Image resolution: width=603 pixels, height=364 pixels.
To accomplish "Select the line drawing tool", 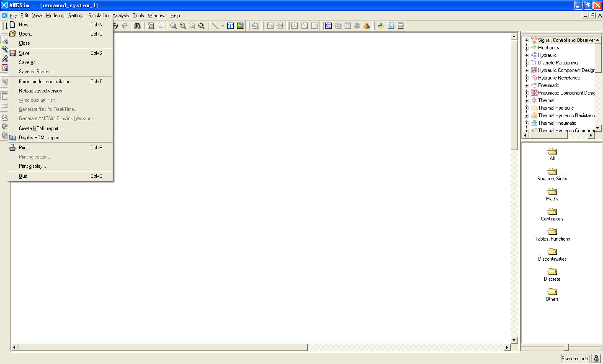I will 215,26.
